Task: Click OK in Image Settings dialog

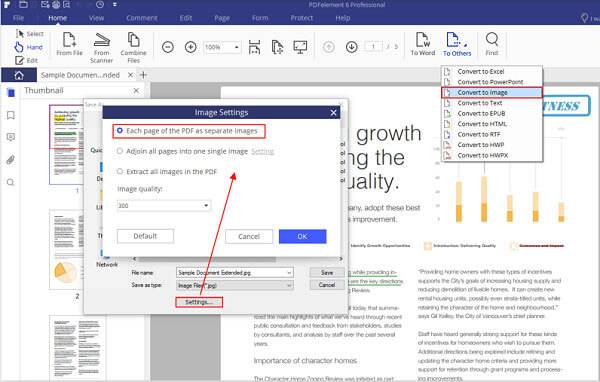Action: tap(302, 236)
